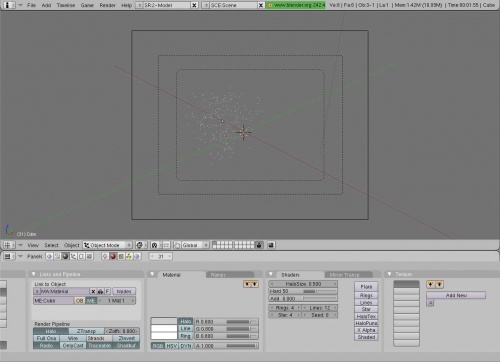Open the Render menu
The height and width of the screenshot is (362, 500).
point(107,5)
